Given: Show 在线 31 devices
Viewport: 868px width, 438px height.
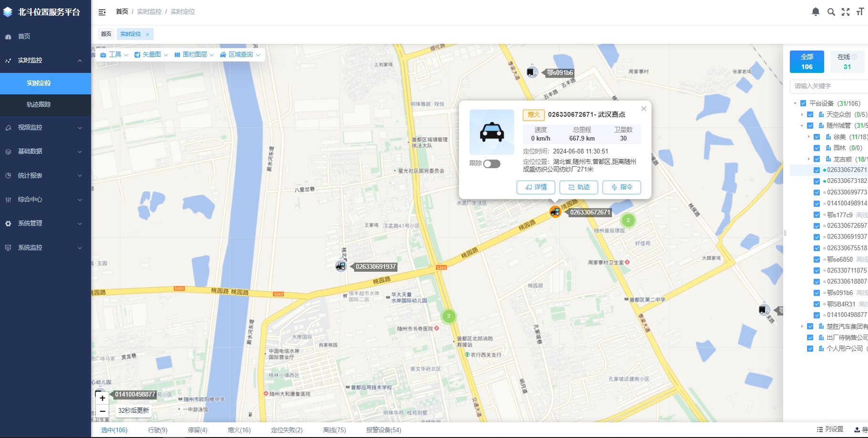Looking at the screenshot, I should (847, 61).
